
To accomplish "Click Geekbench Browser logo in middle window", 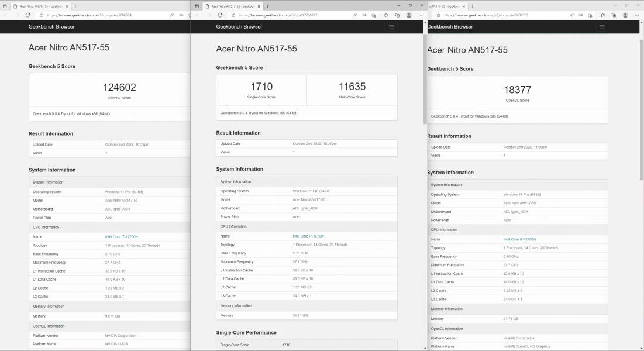I will pyautogui.click(x=239, y=27).
